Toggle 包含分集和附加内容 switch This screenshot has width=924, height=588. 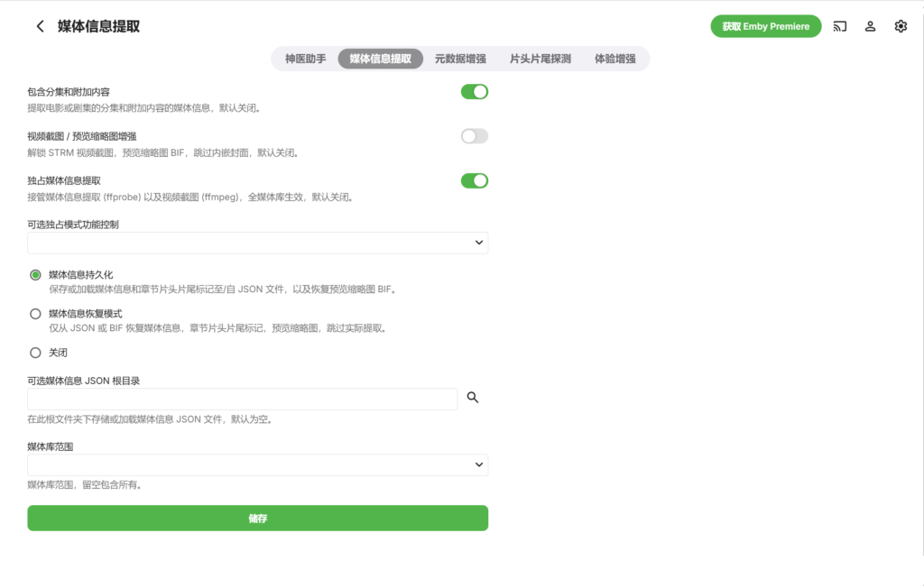coord(475,92)
